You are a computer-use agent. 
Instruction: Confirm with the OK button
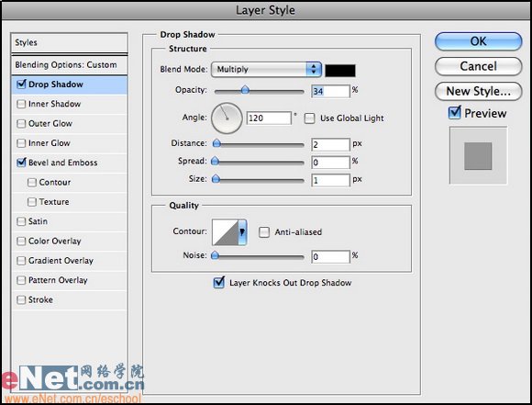(x=479, y=41)
